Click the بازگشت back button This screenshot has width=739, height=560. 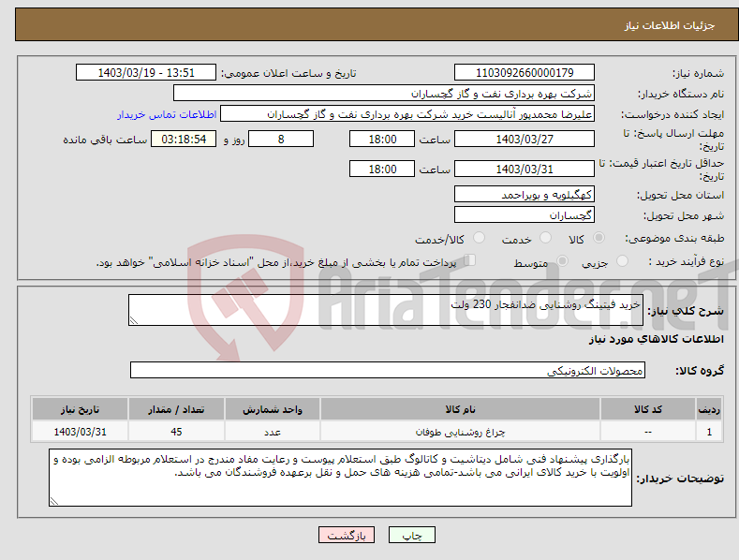[347, 535]
